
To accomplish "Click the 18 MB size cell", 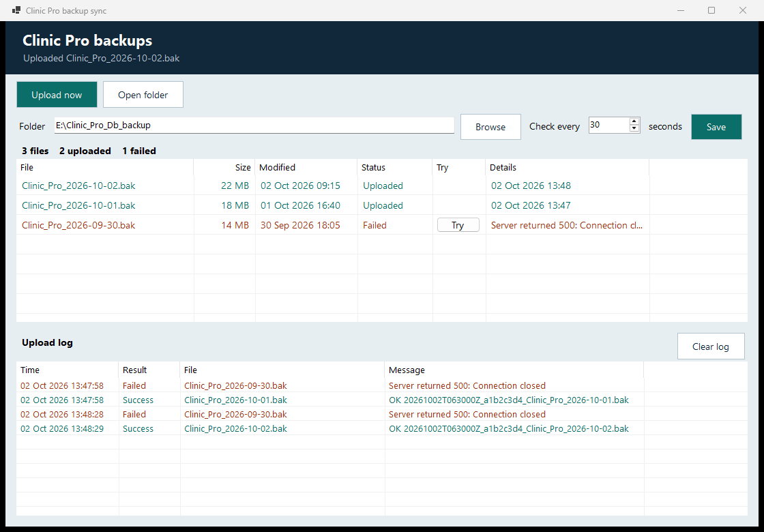I will [x=235, y=205].
